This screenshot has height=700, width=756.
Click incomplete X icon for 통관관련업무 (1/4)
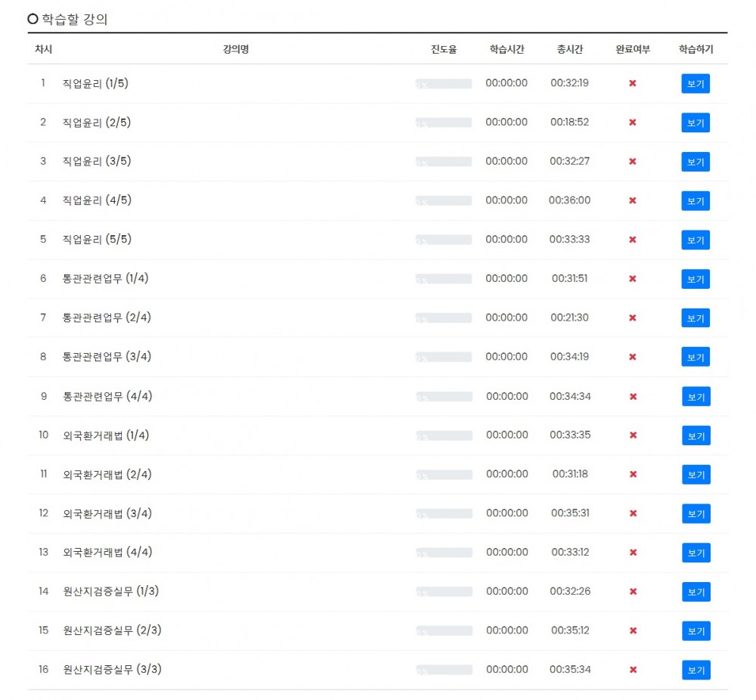[x=633, y=279]
